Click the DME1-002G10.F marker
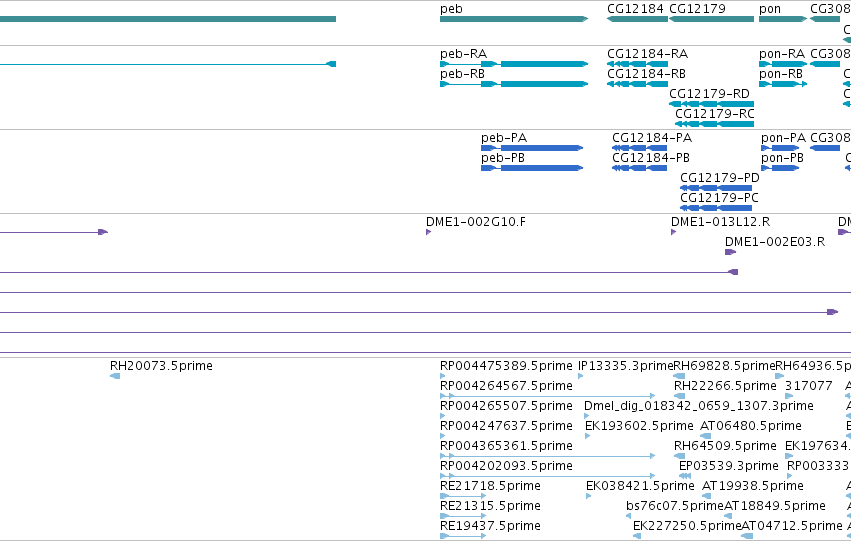This screenshot has height=541, width=851. pos(429,232)
